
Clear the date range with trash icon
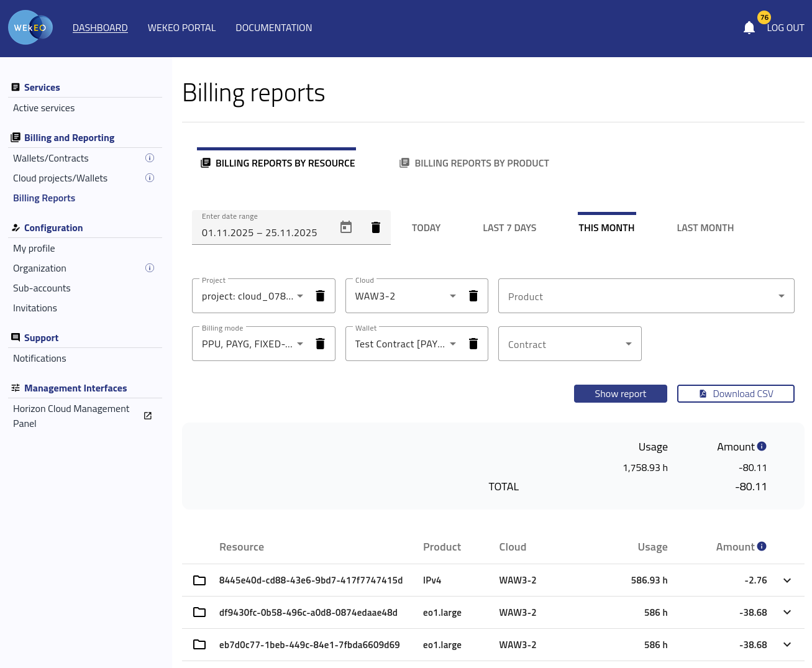tap(375, 227)
